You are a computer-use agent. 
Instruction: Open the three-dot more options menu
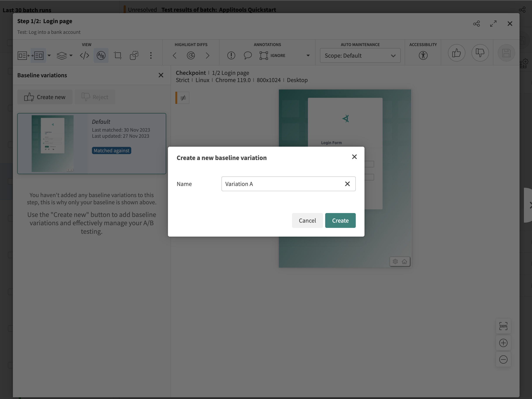click(x=151, y=55)
